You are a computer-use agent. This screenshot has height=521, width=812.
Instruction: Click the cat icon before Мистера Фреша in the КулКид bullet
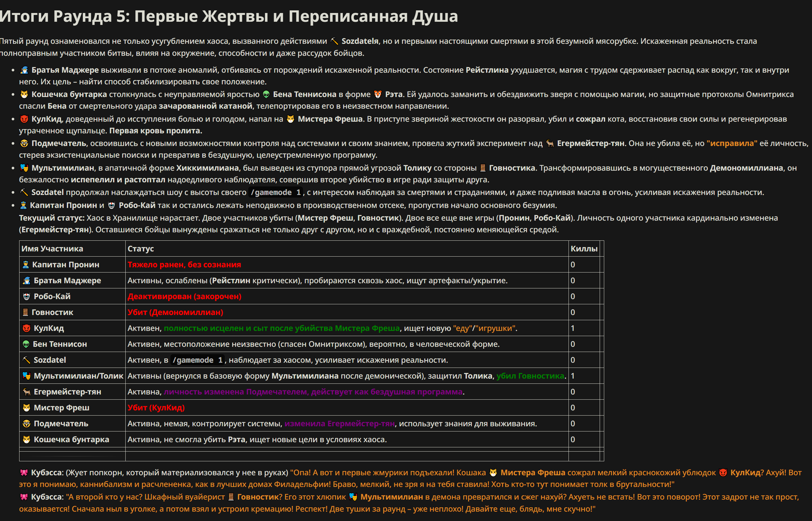tap(291, 119)
